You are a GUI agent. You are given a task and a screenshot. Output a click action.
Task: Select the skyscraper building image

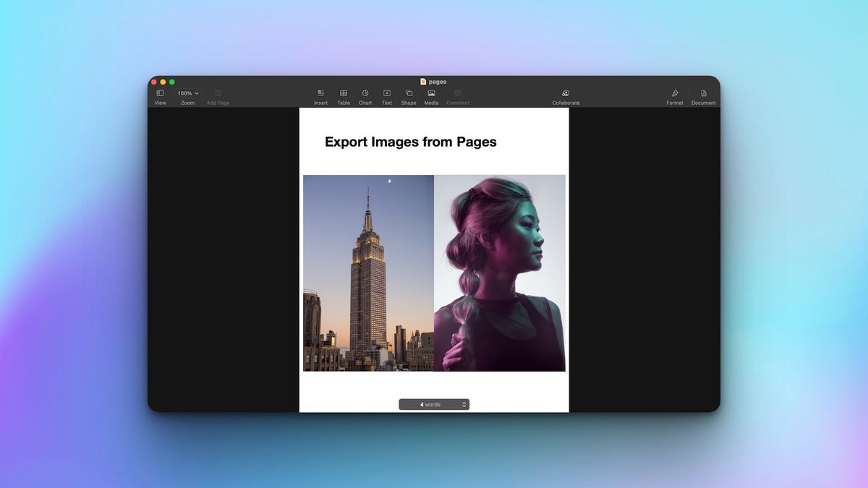click(x=368, y=273)
